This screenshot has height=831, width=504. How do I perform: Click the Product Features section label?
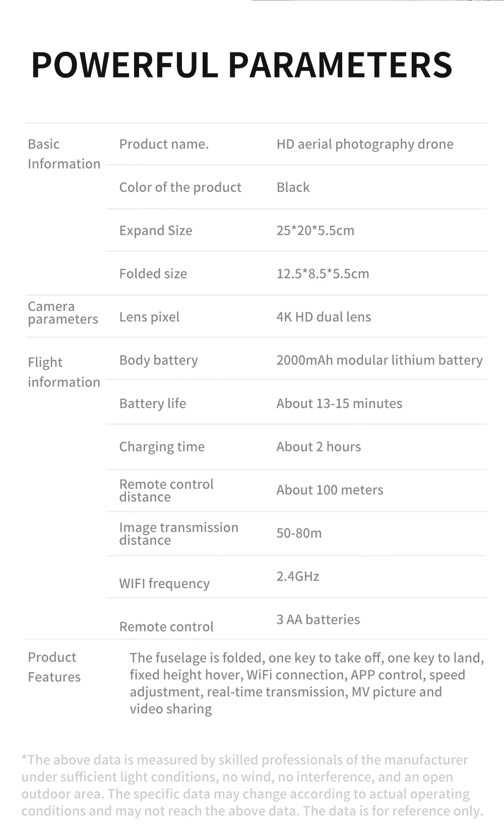54,667
